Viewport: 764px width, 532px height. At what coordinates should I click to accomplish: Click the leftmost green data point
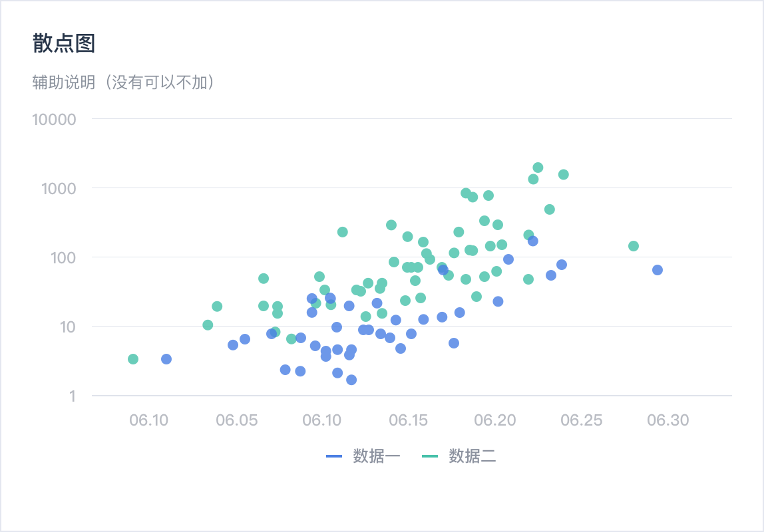point(133,359)
